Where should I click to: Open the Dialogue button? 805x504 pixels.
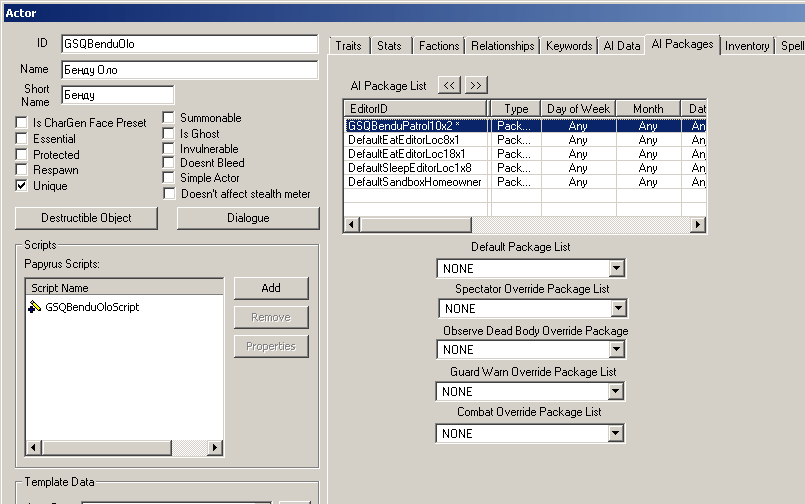click(x=248, y=218)
